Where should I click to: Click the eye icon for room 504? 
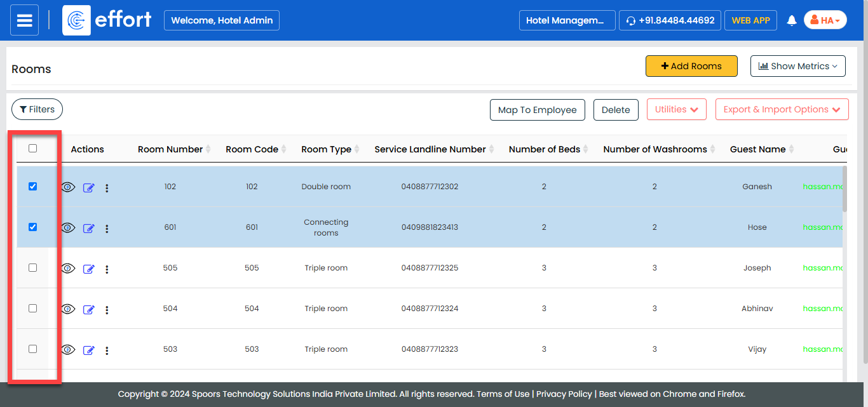[68, 309]
